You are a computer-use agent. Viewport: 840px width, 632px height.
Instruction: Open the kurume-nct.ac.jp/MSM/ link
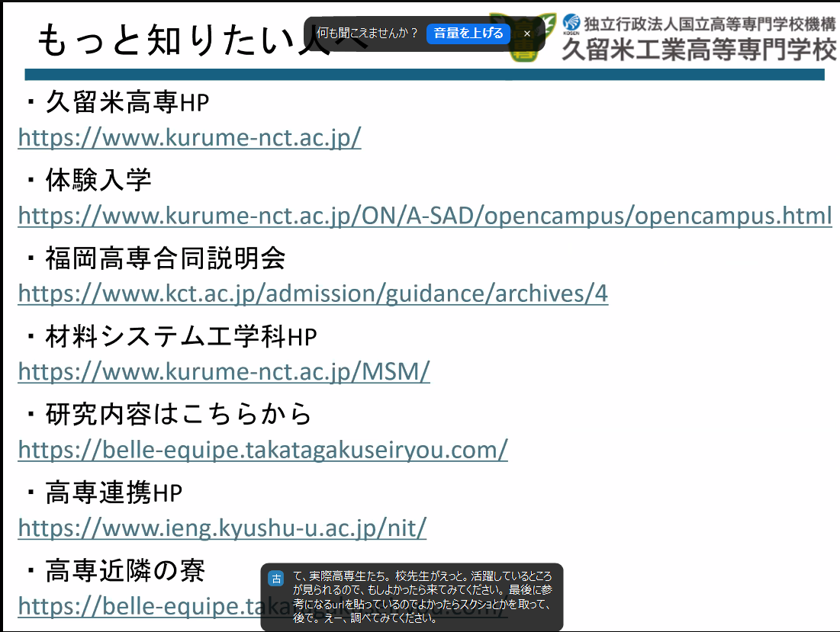point(224,371)
